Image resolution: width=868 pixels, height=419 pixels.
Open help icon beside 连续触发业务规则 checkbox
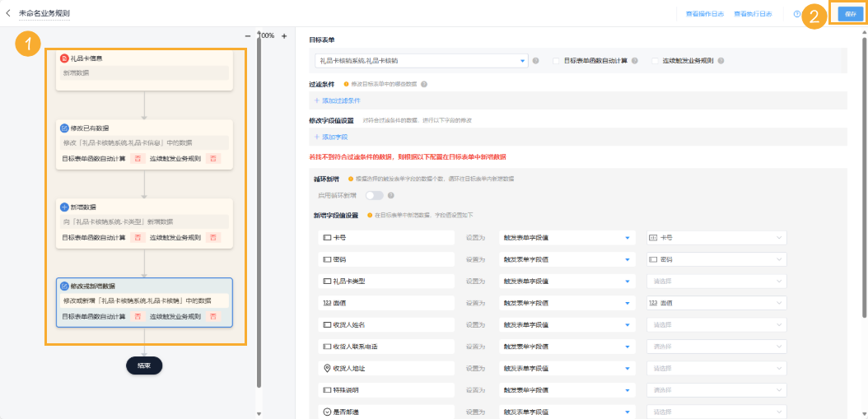point(721,61)
